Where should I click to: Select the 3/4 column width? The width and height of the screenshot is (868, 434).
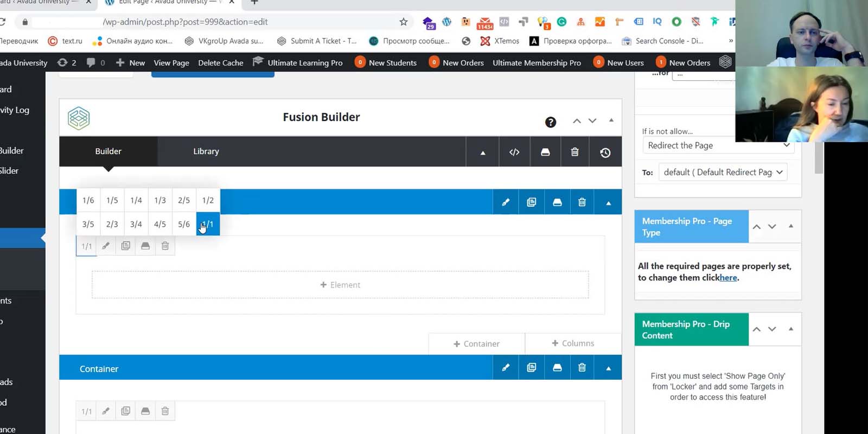(x=136, y=224)
